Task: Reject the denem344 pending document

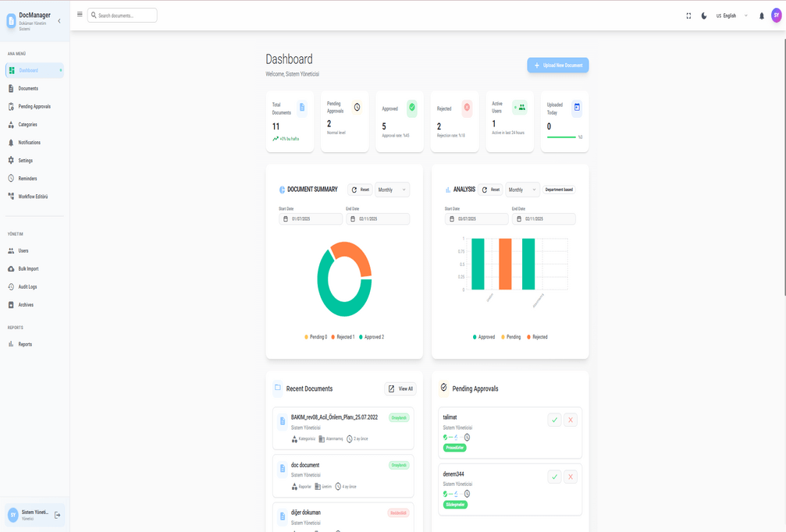Action: point(571,476)
